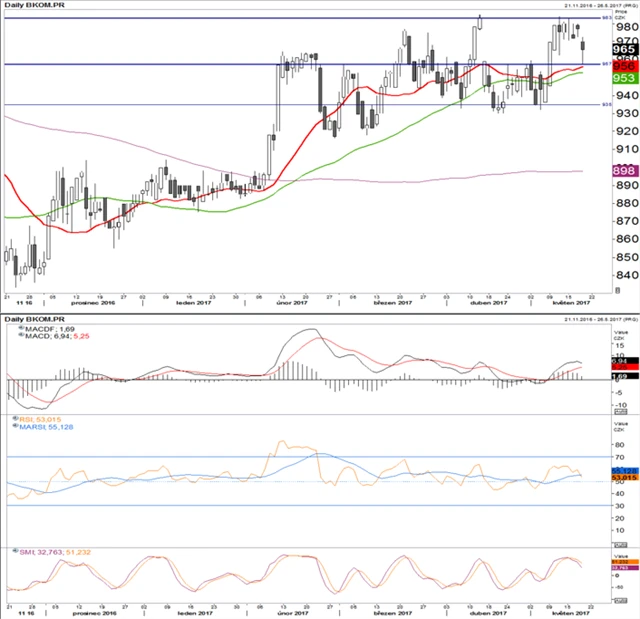Toggle the eye icon beside MACDF
Image resolution: width=640 pixels, height=619 pixels.
pyautogui.click(x=21, y=328)
